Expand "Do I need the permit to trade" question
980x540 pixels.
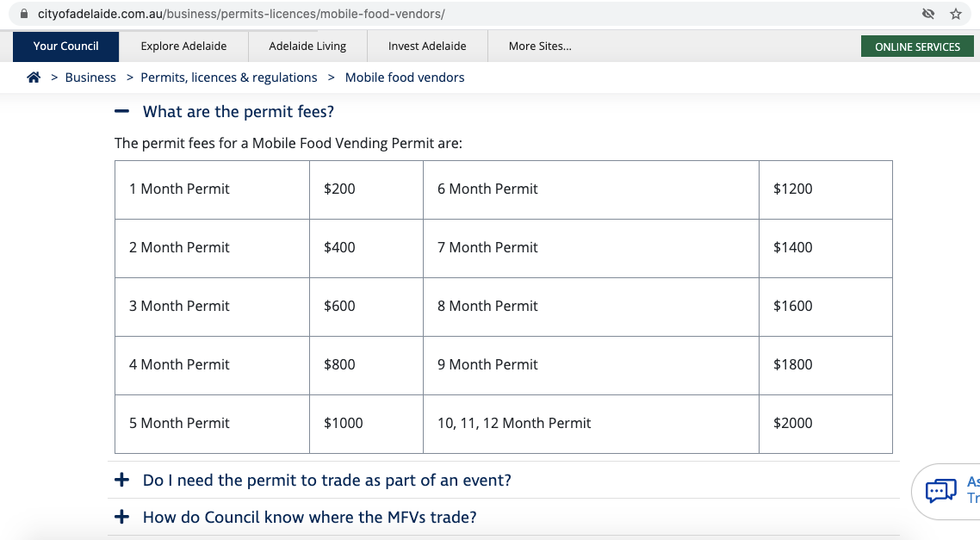click(x=326, y=481)
